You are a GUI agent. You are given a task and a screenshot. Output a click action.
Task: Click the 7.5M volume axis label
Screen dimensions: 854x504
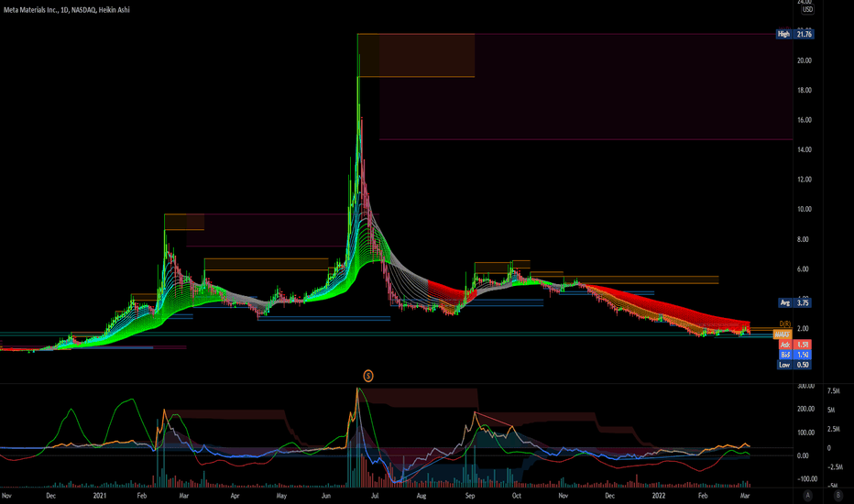(x=833, y=390)
